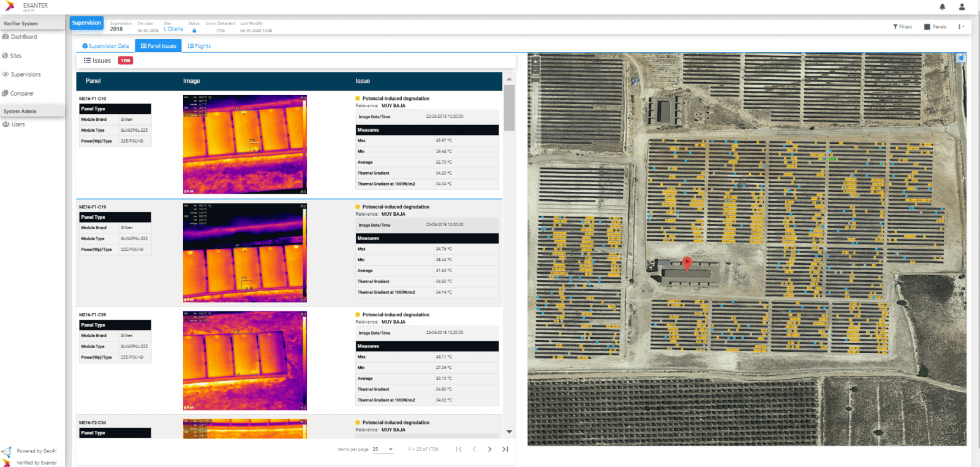Click the Verified by Exanter link
The height and width of the screenshot is (467, 980).
pyautogui.click(x=37, y=463)
